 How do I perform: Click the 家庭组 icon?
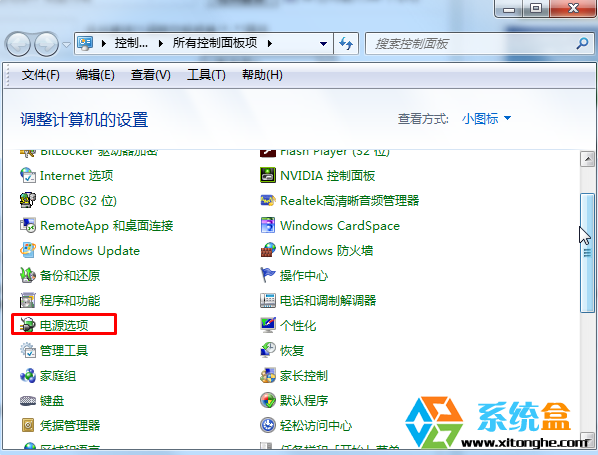pyautogui.click(x=27, y=375)
